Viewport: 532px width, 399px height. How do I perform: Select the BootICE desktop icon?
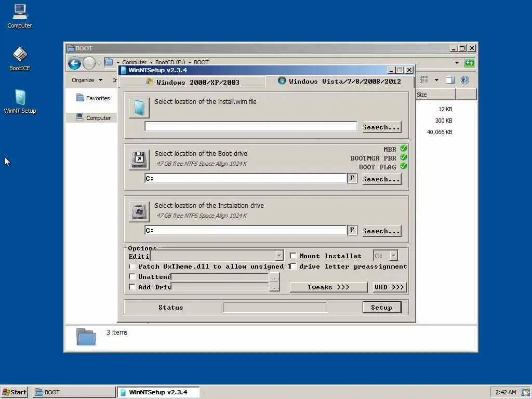[x=20, y=59]
